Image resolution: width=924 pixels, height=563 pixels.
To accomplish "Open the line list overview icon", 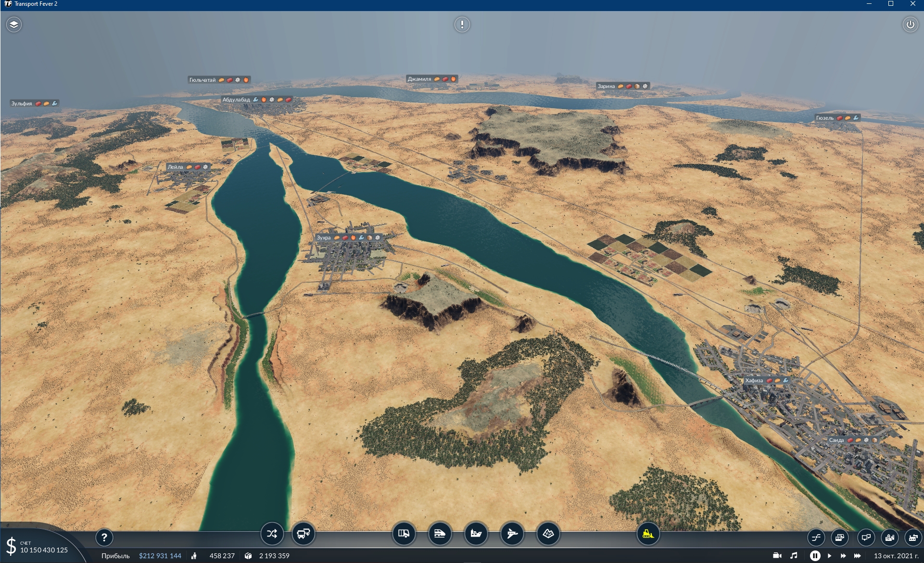I will click(816, 538).
